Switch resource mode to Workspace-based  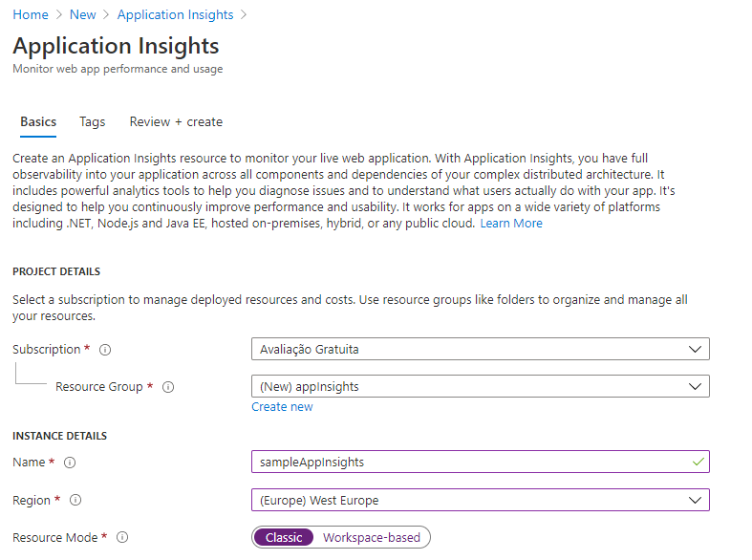click(x=371, y=537)
